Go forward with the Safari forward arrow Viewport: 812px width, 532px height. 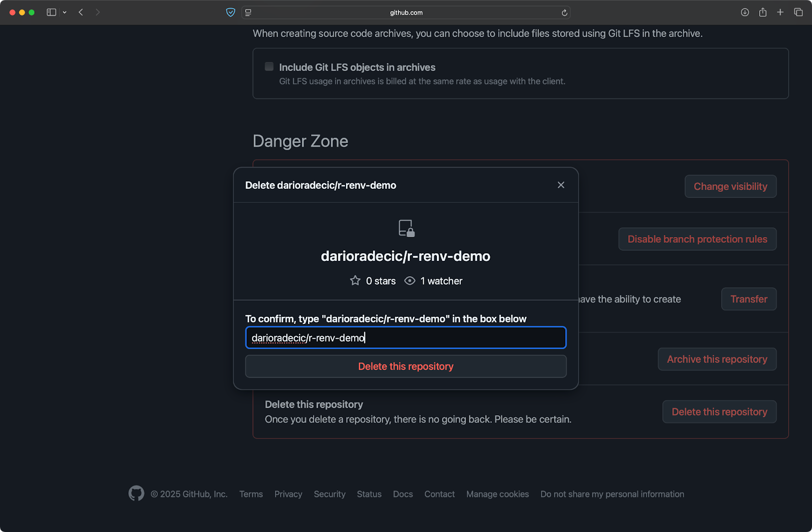click(97, 12)
